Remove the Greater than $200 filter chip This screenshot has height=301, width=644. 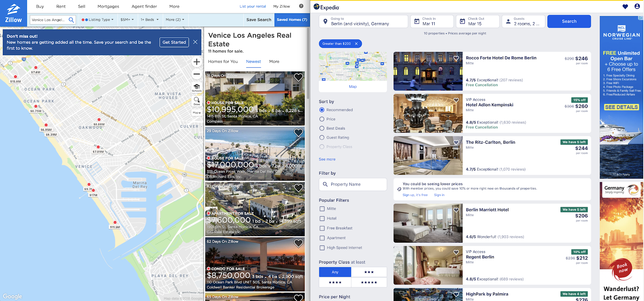[356, 43]
